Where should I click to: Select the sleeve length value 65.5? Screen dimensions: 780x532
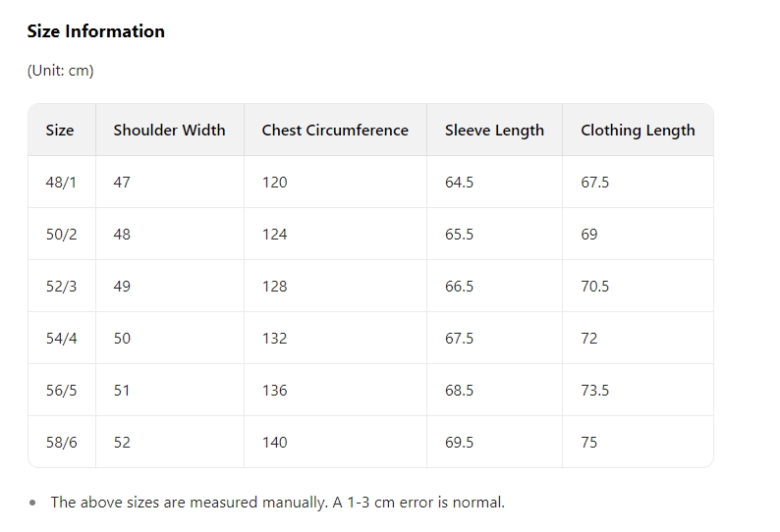(459, 234)
